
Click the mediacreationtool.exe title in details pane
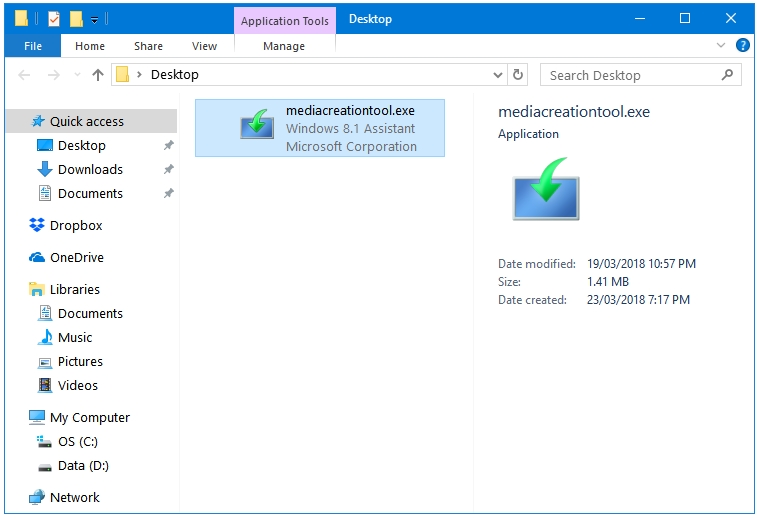(x=574, y=112)
